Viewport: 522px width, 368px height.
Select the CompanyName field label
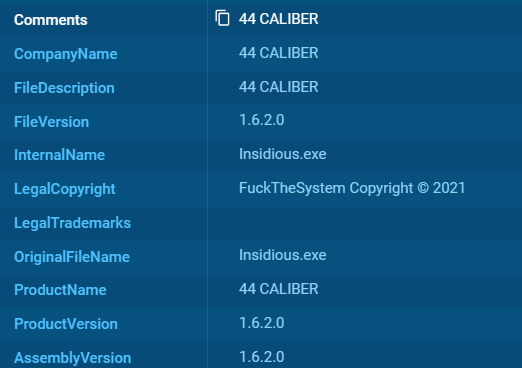click(x=66, y=54)
